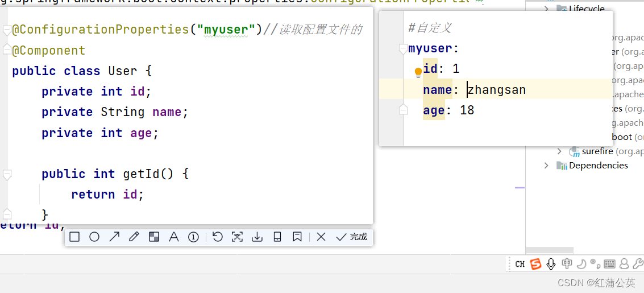Click the @ConfigurationProperties annotation
Screen dimensions: 644x293
100,30
